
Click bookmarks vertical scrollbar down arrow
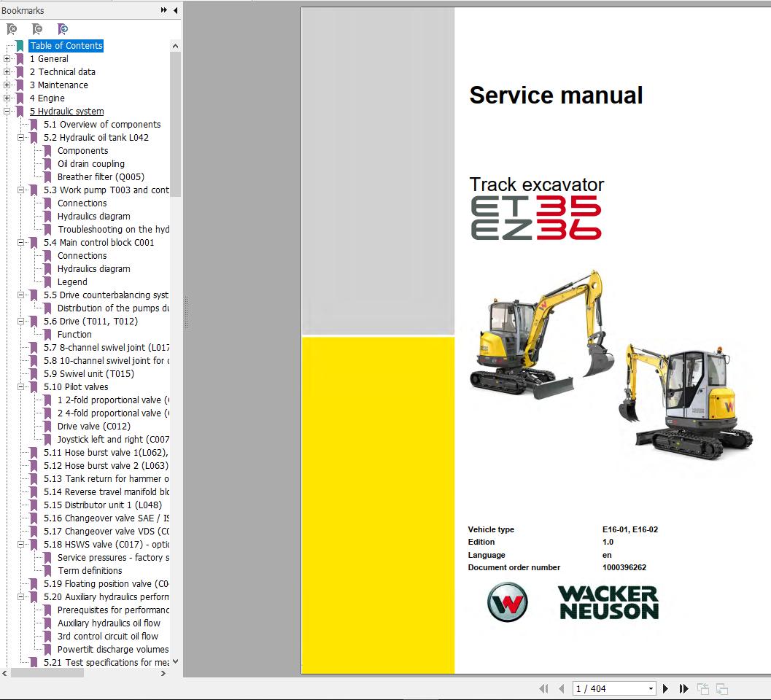click(x=176, y=661)
